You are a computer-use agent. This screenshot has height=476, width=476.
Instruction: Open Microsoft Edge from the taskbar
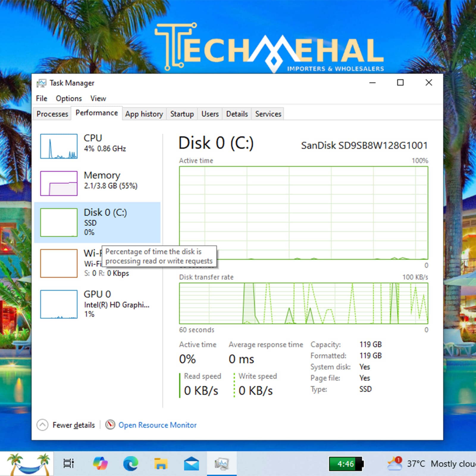131,464
